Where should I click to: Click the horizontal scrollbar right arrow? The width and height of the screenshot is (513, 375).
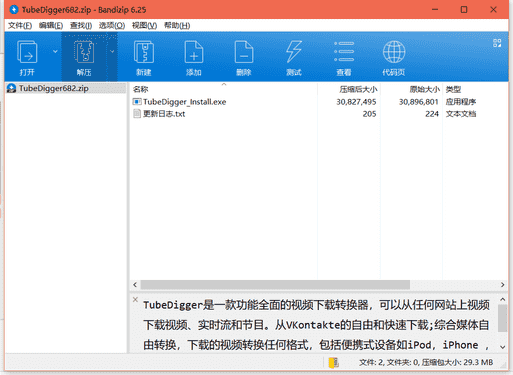point(502,285)
